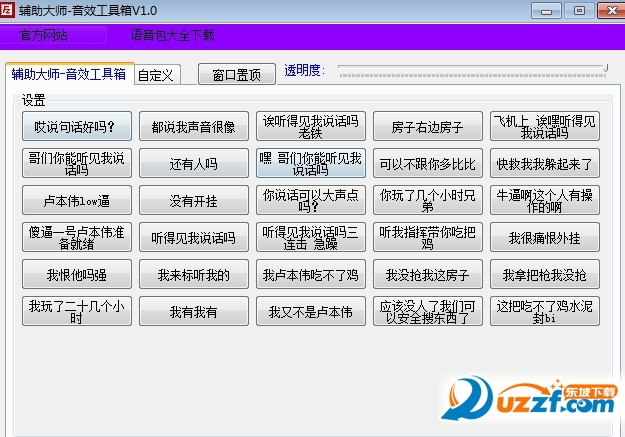Play sound 我卢本伟吃不了鸡
625x437 pixels.
[x=311, y=274]
